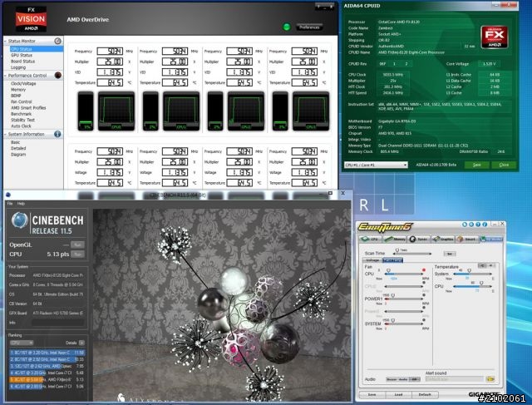532x405 pixels.
Task: Click the green status light in AMD OverDrive
Action: (287, 27)
